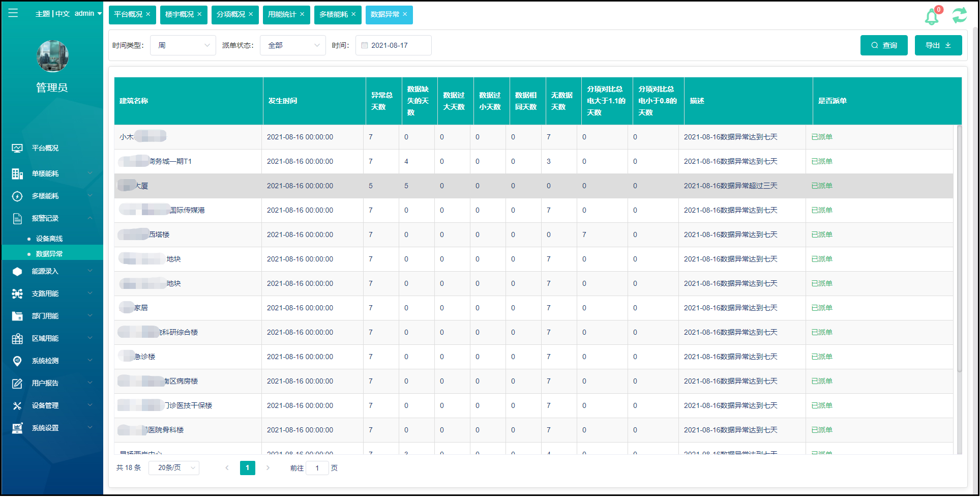Click 已派单 for 国际传媒港 row
The image size is (980, 498).
click(822, 210)
